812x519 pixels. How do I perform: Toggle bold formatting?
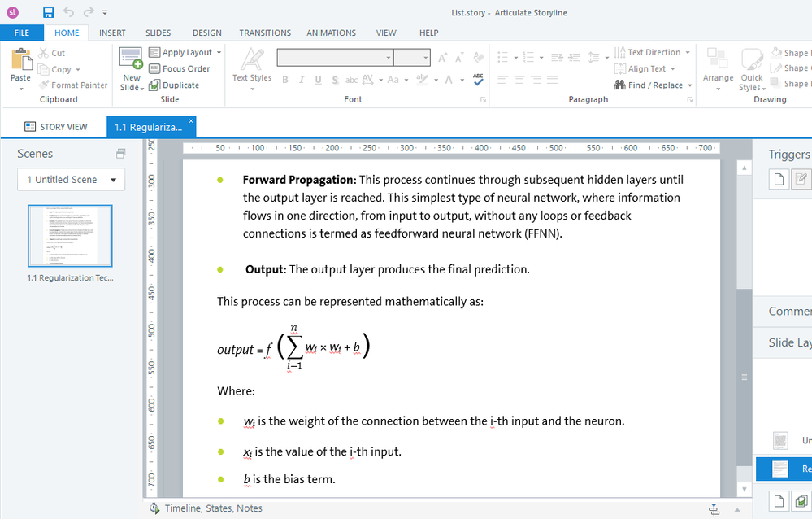(x=285, y=80)
